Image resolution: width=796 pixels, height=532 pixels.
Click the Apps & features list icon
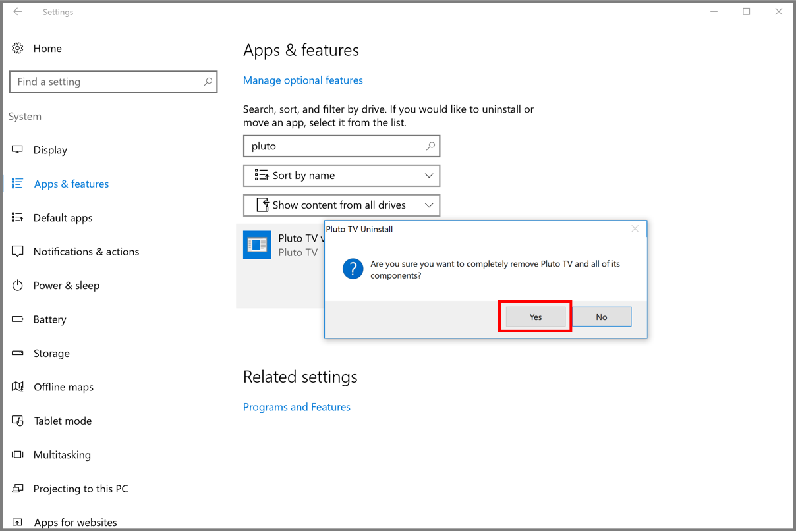18,184
